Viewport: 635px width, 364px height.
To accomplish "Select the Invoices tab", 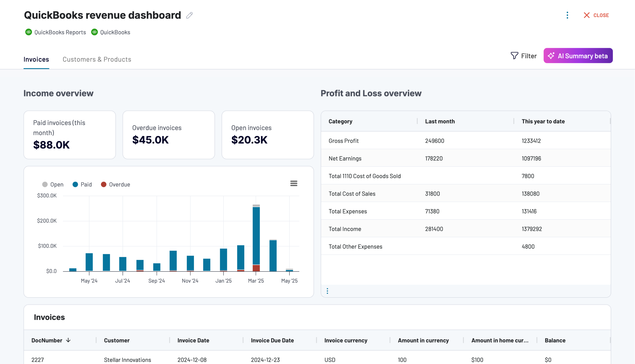I will pyautogui.click(x=36, y=59).
